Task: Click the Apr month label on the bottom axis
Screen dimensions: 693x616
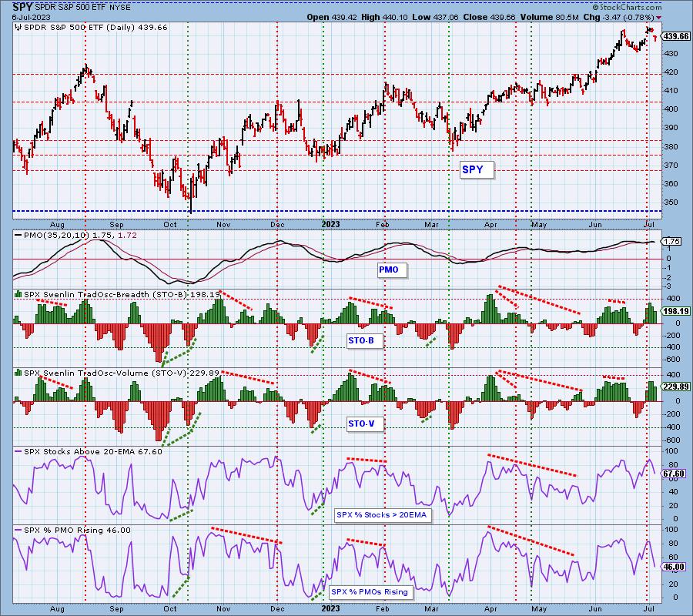Action: (490, 608)
